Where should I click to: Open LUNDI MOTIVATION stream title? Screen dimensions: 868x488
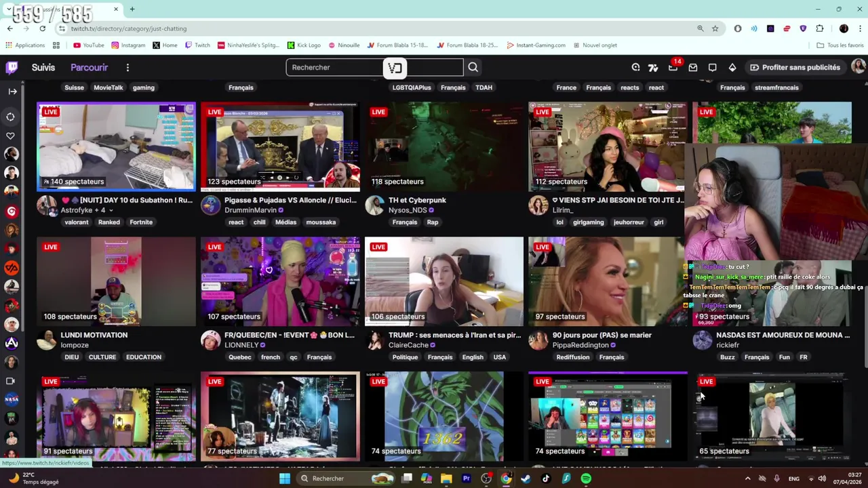tap(94, 335)
